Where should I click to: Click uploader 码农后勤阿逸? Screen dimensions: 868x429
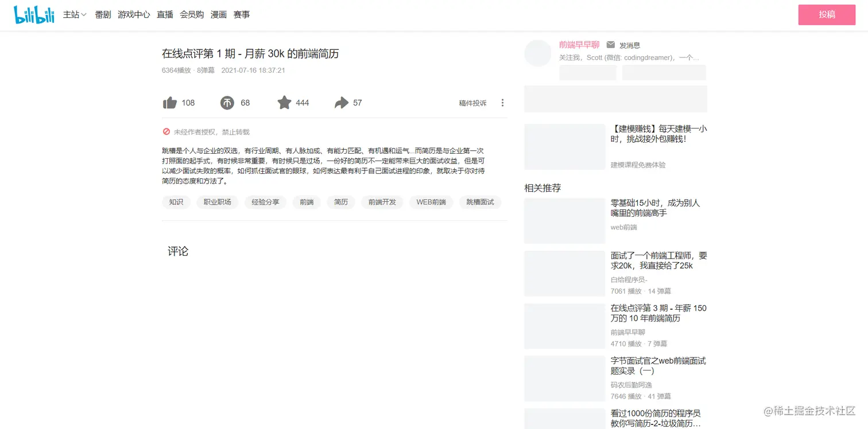(631, 385)
